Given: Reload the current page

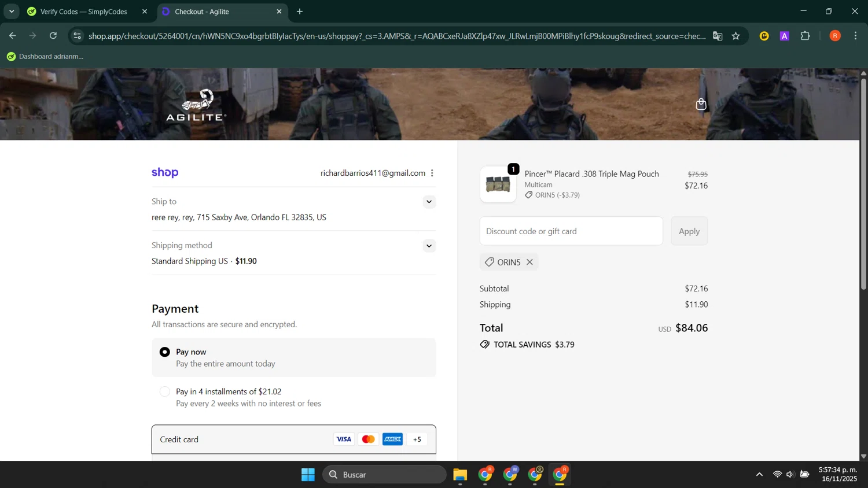Looking at the screenshot, I should (x=53, y=36).
